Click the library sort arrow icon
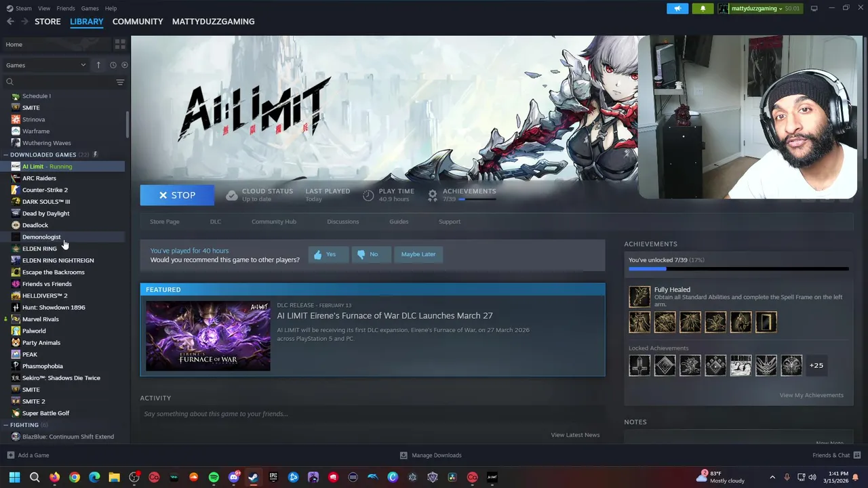Viewport: 868px width, 488px height. (x=98, y=65)
